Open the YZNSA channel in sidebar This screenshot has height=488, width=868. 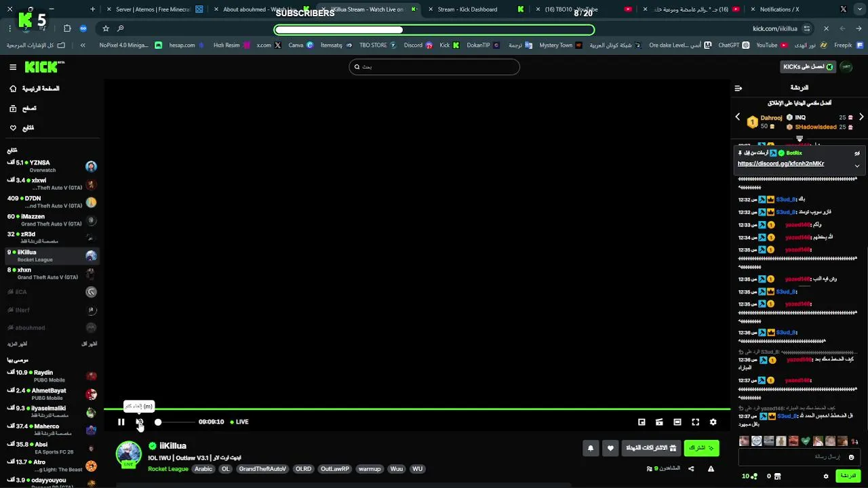52,166
